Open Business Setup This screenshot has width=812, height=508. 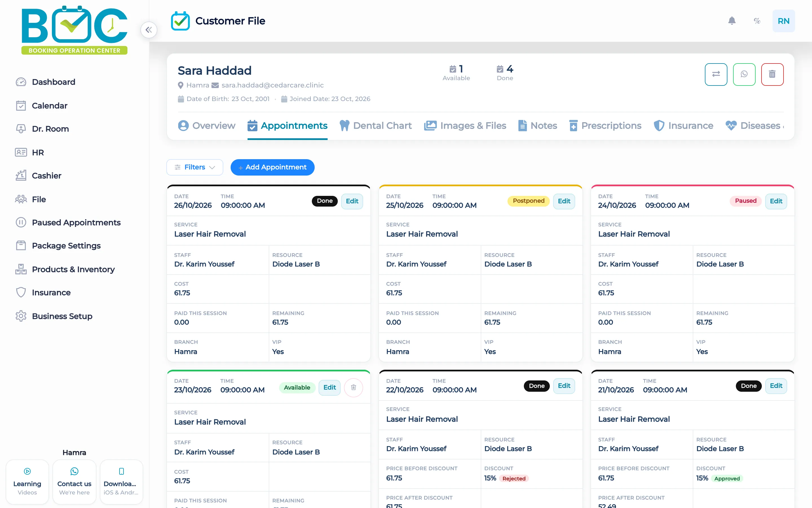[54, 316]
